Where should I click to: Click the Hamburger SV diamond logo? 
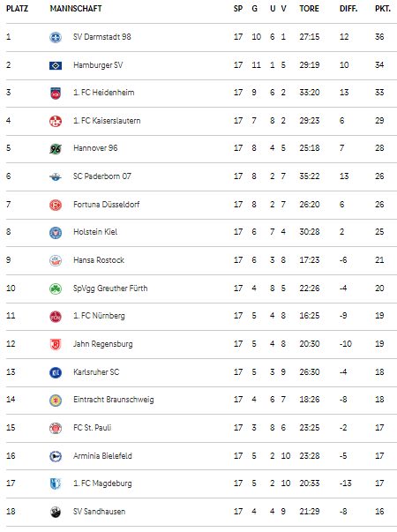pos(56,65)
